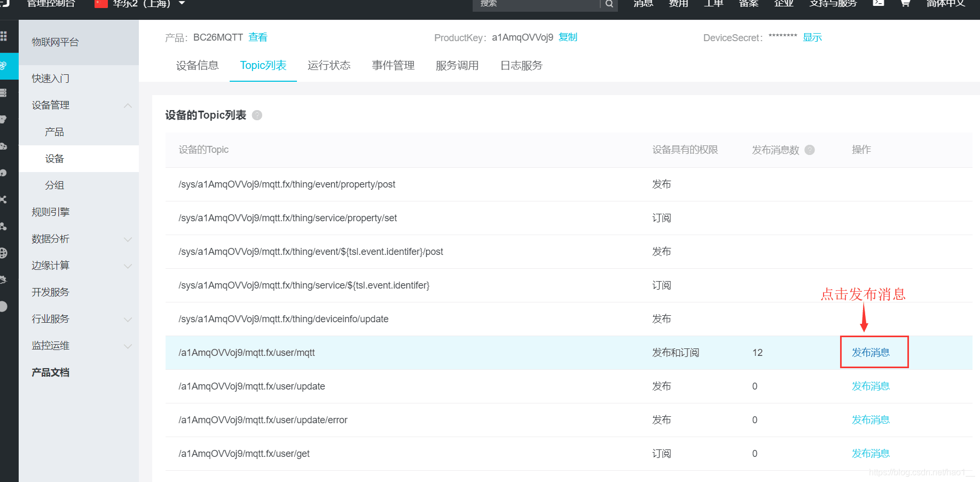Viewport: 980px width, 482px height.
Task: Switch to the 运行状态 tab
Action: tap(329, 65)
